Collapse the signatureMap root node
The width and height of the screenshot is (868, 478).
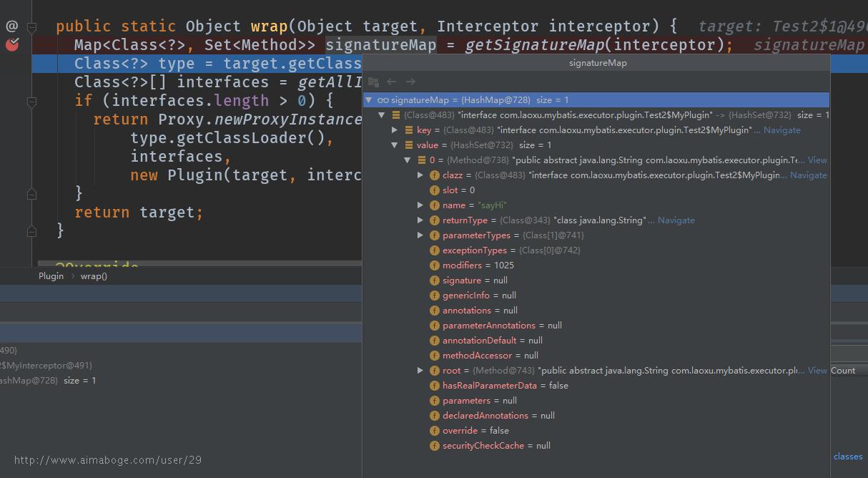[369, 100]
